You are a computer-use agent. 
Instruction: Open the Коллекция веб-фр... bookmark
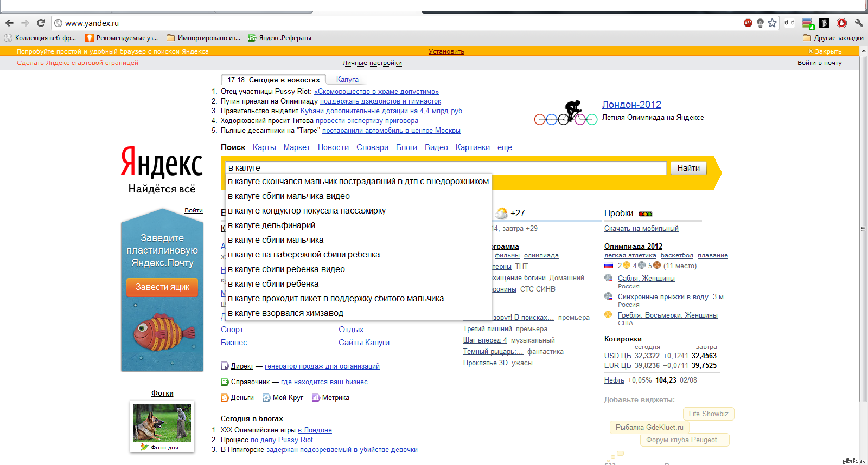pyautogui.click(x=40, y=38)
